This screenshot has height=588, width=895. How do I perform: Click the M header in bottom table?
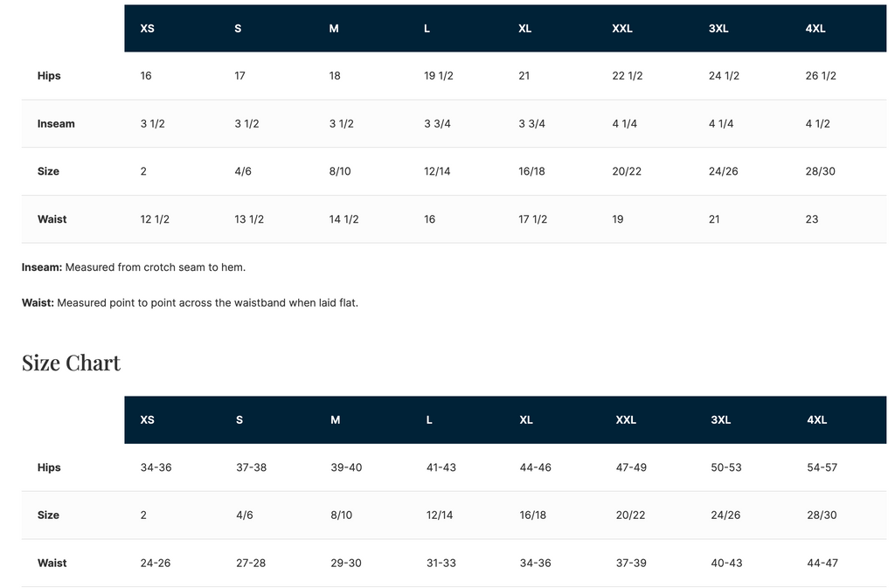pyautogui.click(x=335, y=419)
